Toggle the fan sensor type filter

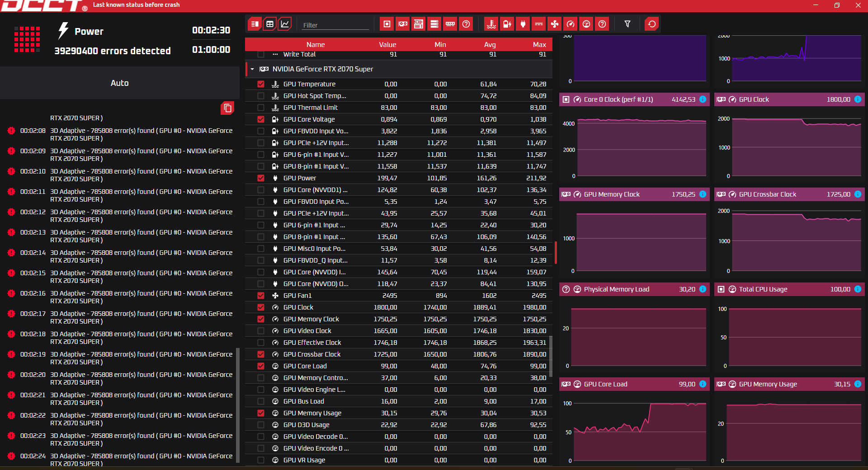point(555,24)
